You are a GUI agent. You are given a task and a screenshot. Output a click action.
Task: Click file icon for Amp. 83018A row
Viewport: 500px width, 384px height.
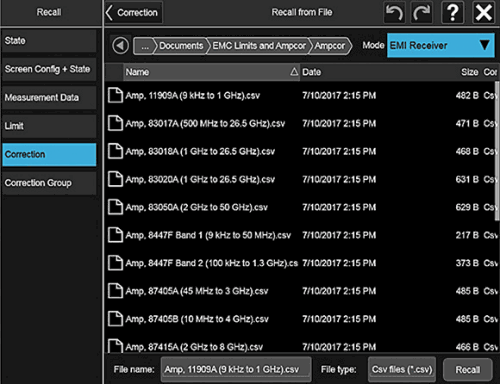click(x=115, y=151)
